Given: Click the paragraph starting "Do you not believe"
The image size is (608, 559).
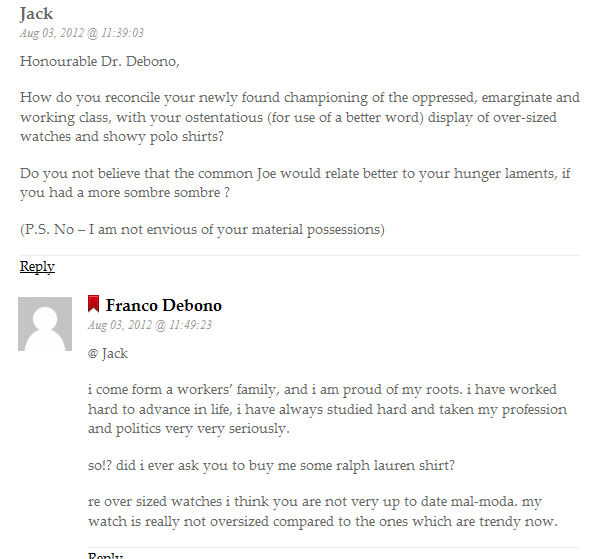Looking at the screenshot, I should pyautogui.click(x=295, y=182).
